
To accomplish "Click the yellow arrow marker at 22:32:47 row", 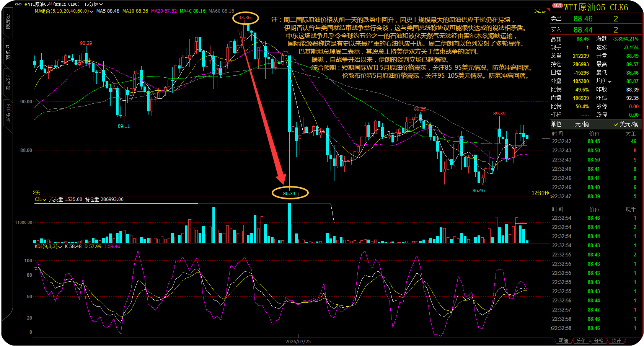I will 551,196.
